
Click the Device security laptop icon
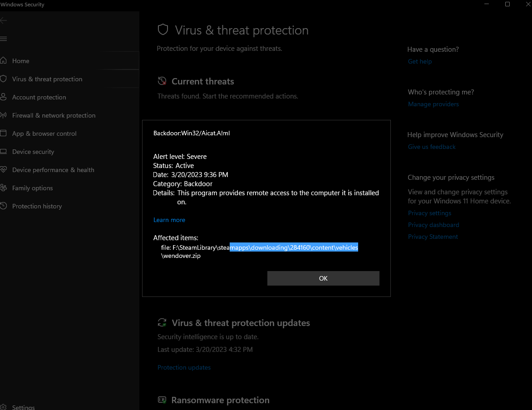[3, 151]
